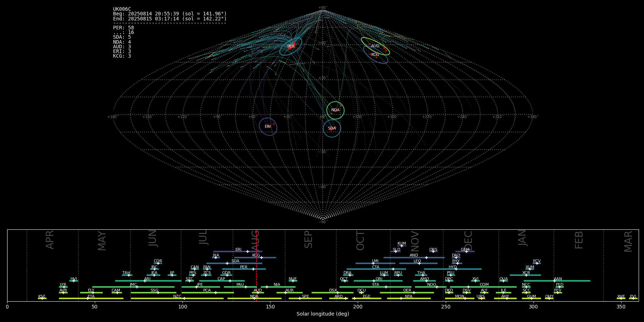Click the CAP shower bar in the timeline

(x=222, y=281)
